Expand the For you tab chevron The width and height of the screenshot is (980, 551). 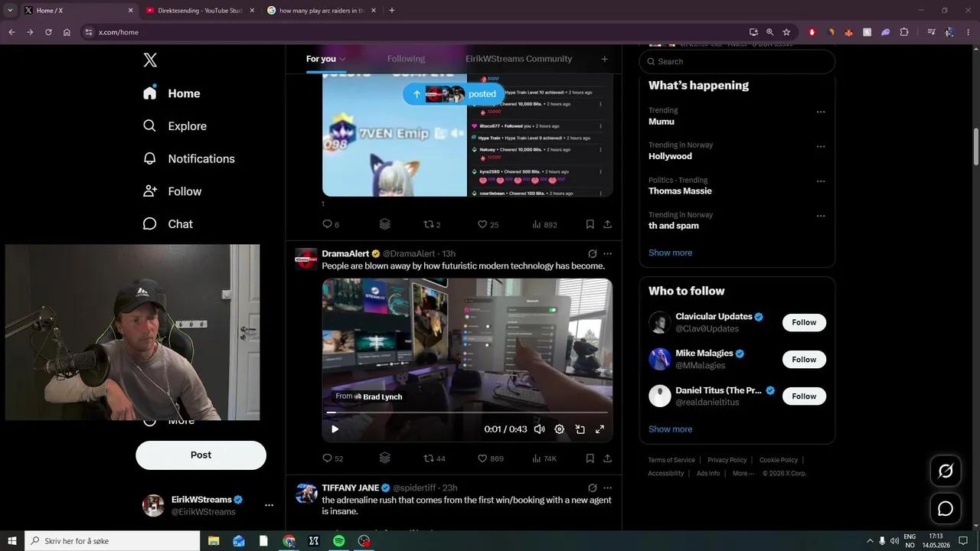pos(343,60)
